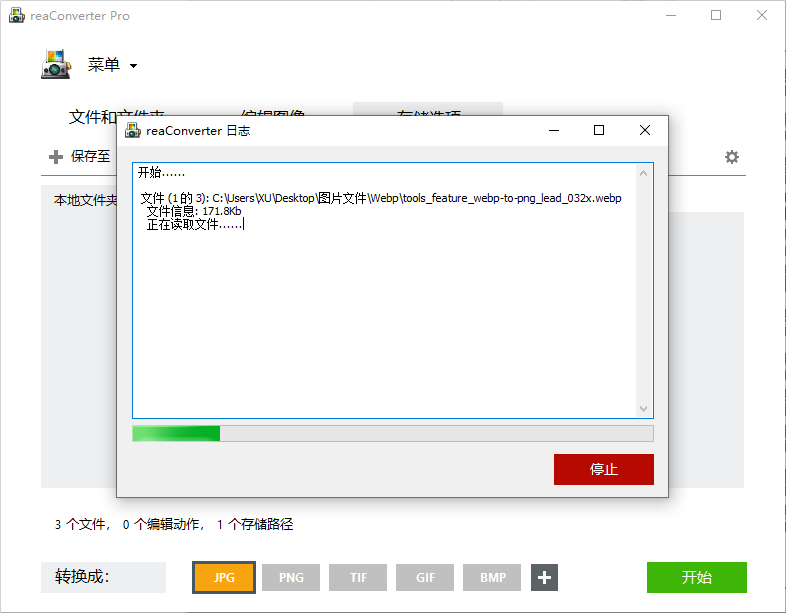Minimize the reaConverter Pro main window
786x613 pixels.
(671, 16)
